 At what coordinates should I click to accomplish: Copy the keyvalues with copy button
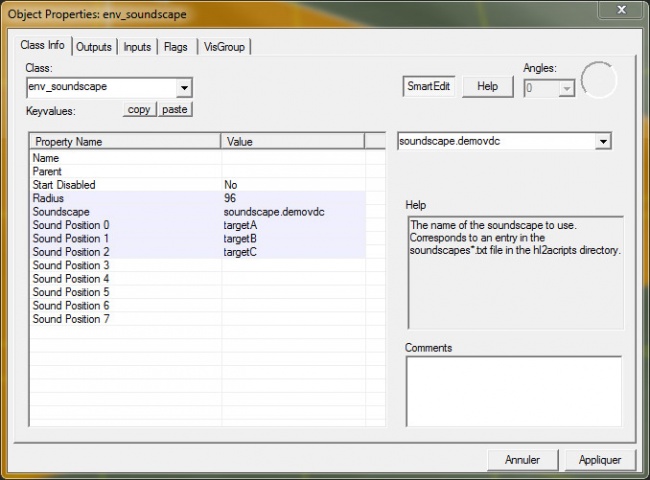click(x=139, y=109)
